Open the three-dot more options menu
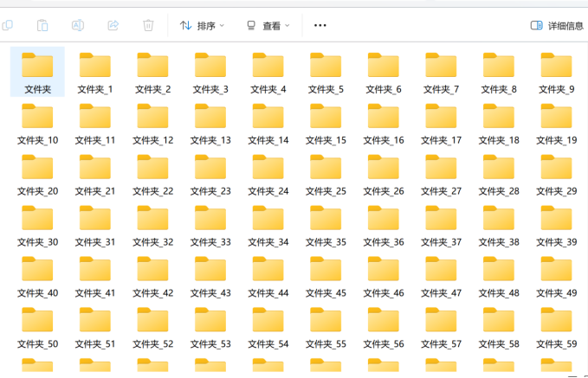 point(320,25)
